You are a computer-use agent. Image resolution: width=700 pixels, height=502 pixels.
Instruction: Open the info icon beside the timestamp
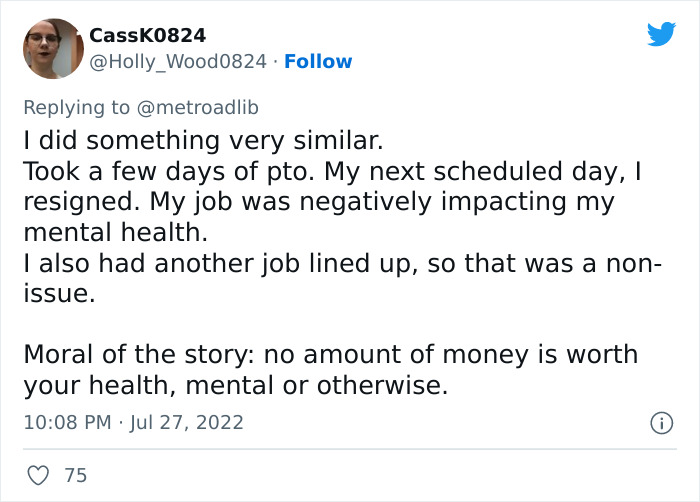[660, 424]
